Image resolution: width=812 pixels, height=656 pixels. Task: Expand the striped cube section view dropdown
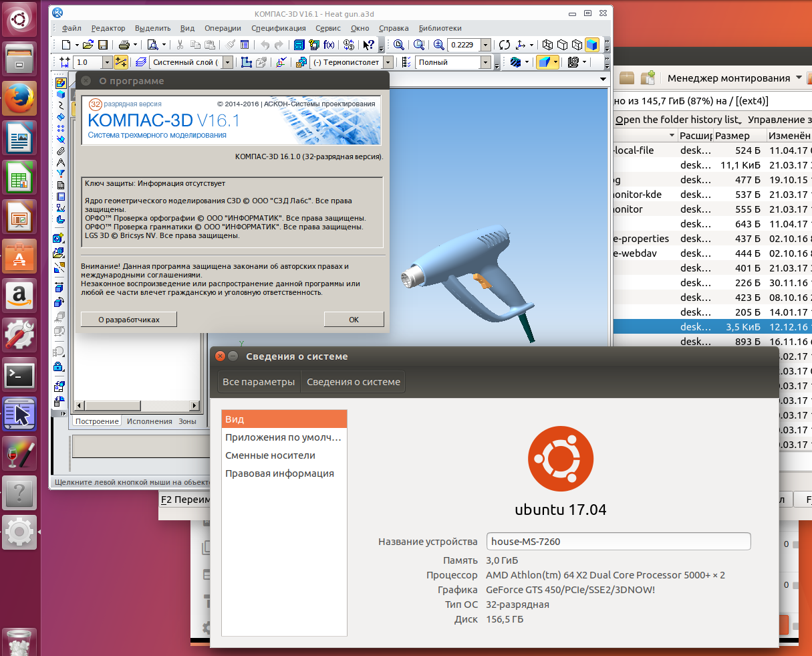pyautogui.click(x=527, y=62)
